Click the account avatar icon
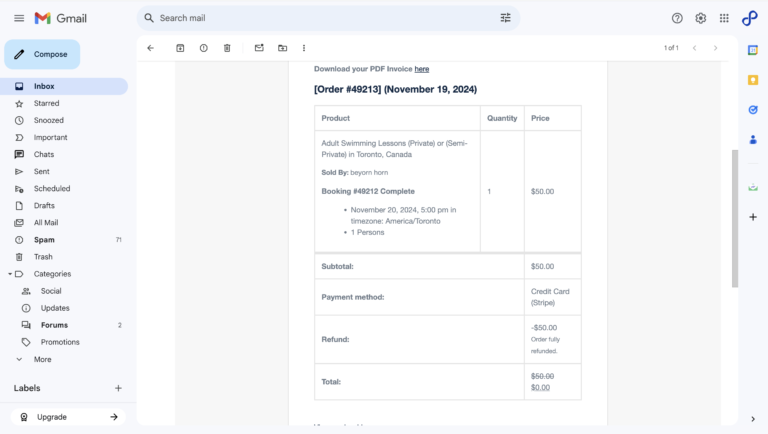Image resolution: width=768 pixels, height=434 pixels. (749, 18)
